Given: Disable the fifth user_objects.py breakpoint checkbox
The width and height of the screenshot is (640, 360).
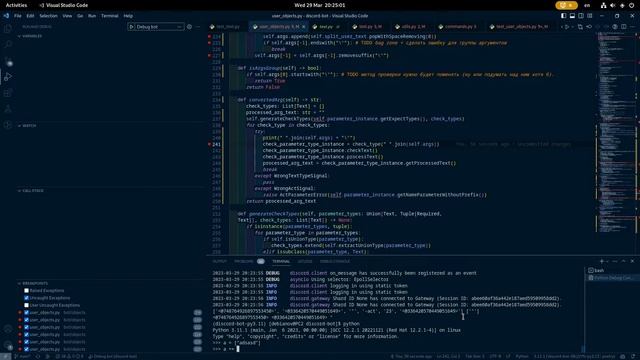Looking at the screenshot, I should click(27, 342).
